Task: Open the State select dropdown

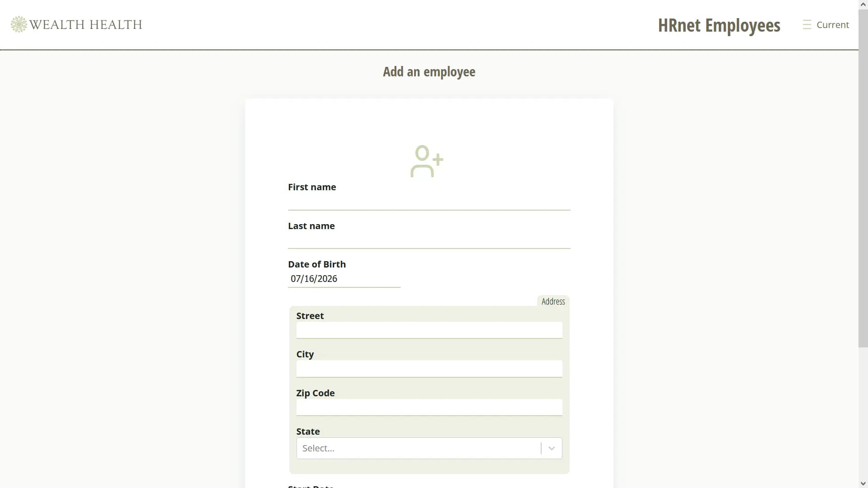Action: pos(429,448)
